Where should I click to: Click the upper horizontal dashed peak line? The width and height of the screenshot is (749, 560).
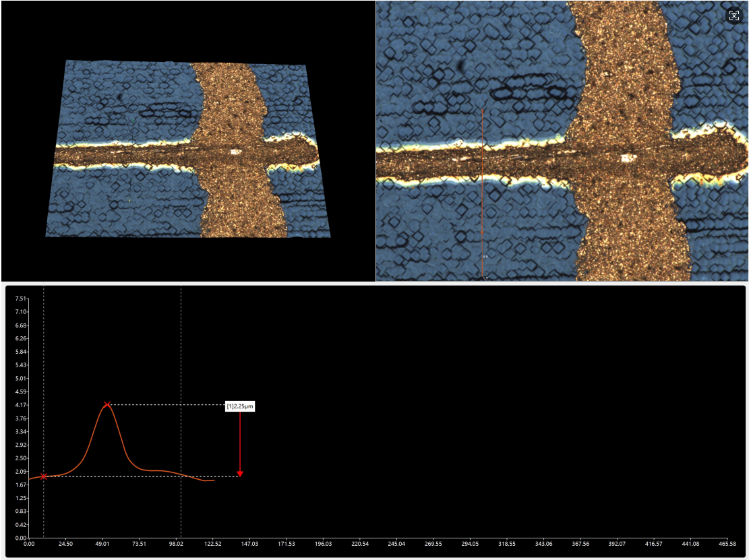click(169, 404)
